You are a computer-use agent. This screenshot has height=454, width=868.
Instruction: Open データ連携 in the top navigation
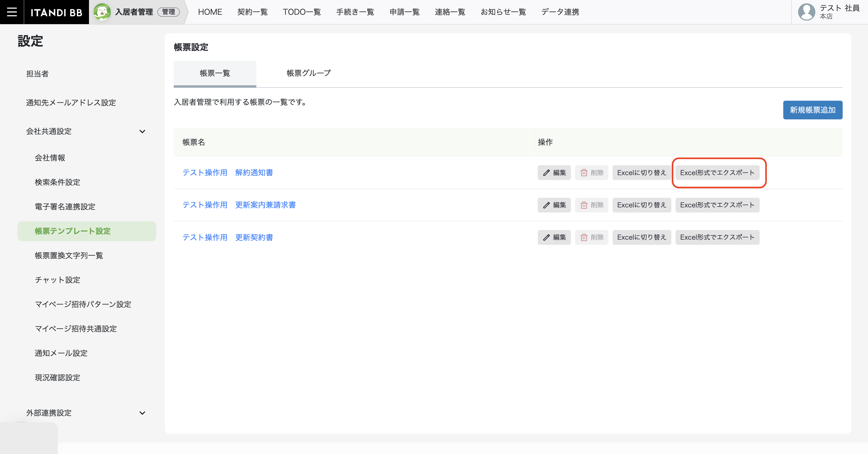560,12
